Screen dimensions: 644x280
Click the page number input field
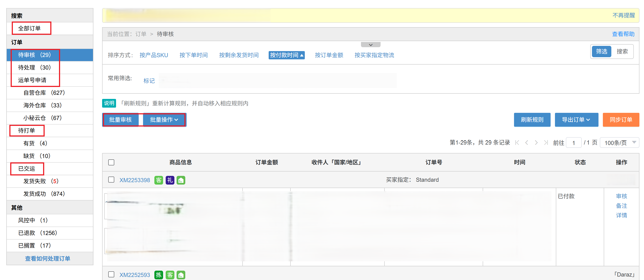(573, 143)
